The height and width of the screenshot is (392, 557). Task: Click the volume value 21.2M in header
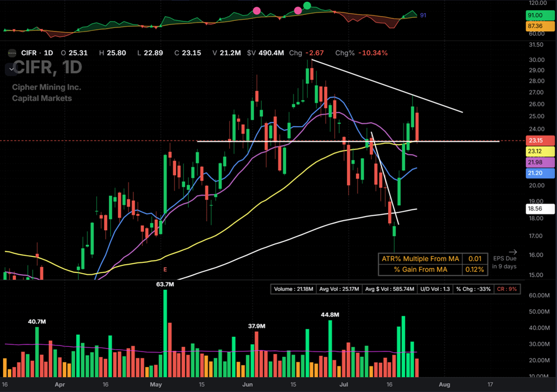click(x=230, y=53)
